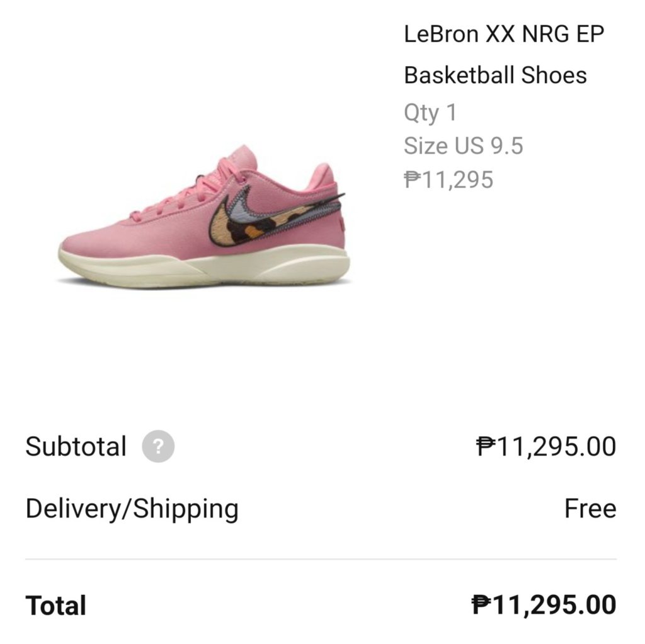The width and height of the screenshot is (645, 644).
Task: Click the pink laces on the shoe
Action: point(183,192)
